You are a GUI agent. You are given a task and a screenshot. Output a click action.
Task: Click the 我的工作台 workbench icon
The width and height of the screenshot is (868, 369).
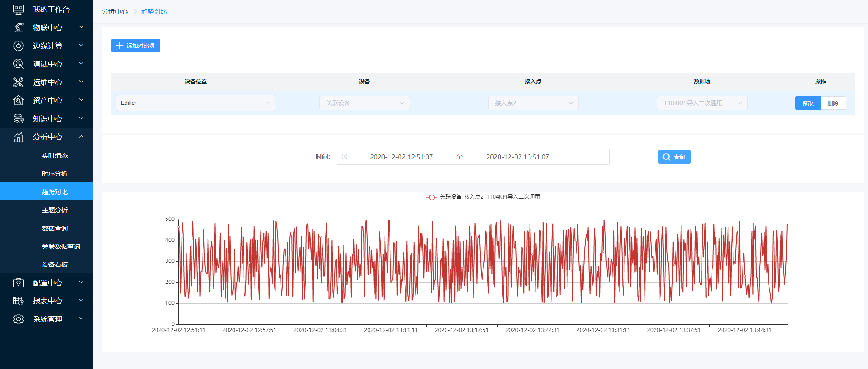18,9
